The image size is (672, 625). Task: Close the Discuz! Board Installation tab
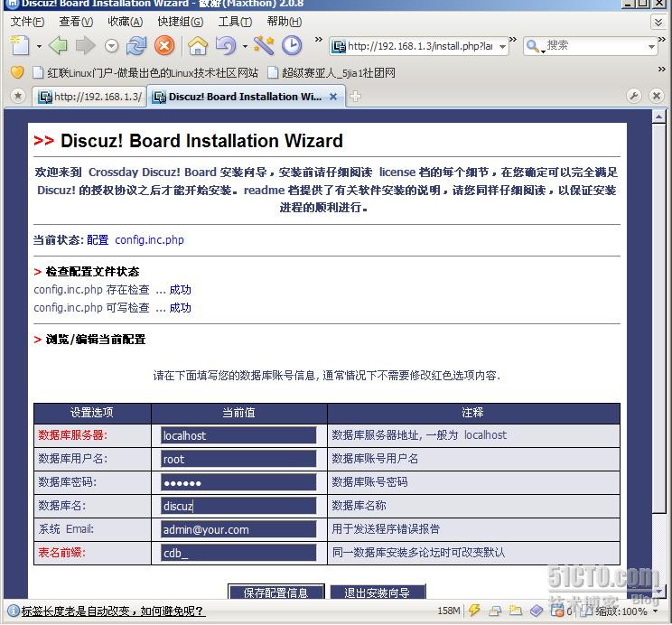tap(333, 97)
